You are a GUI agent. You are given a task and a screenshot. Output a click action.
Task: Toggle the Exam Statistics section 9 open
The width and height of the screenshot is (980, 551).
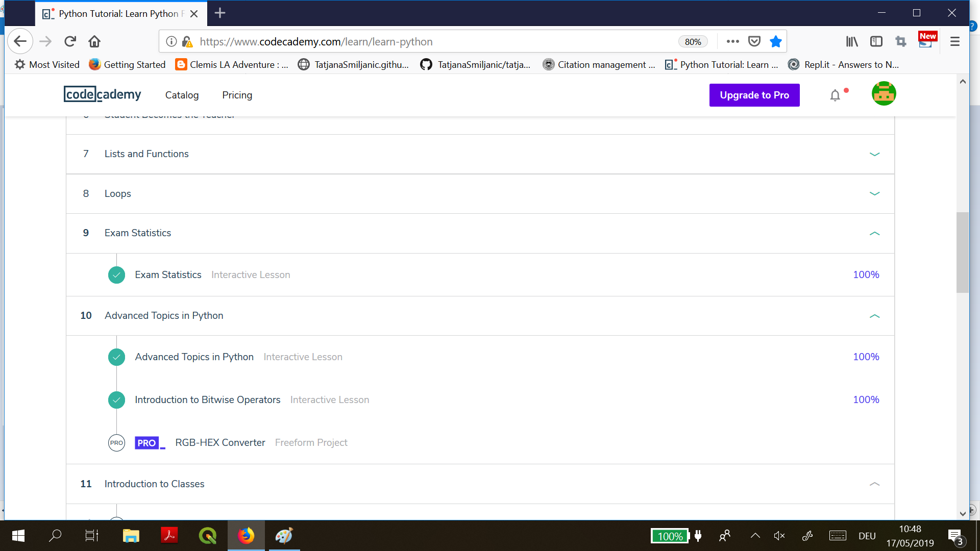coord(875,233)
